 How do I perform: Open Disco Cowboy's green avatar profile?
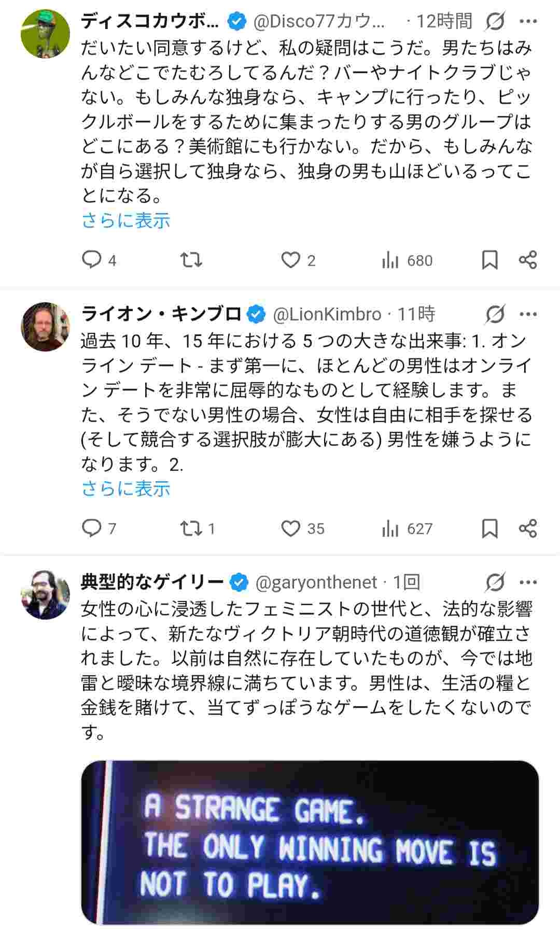coord(45,34)
